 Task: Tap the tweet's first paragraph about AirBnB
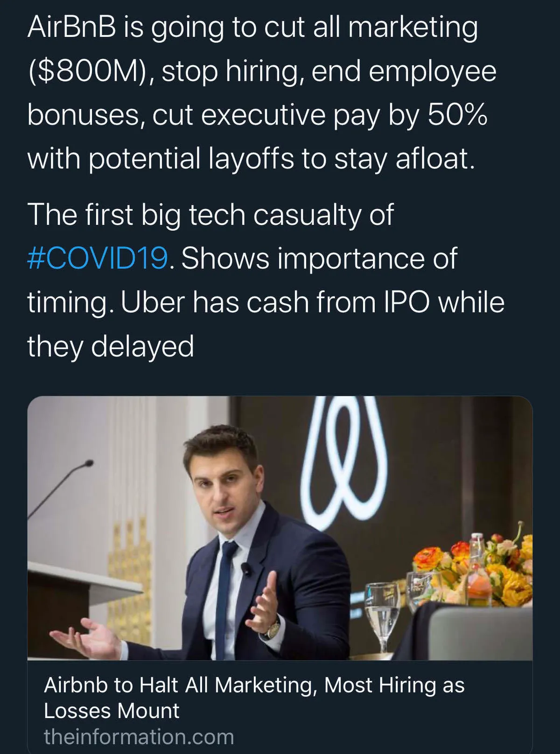(261, 93)
